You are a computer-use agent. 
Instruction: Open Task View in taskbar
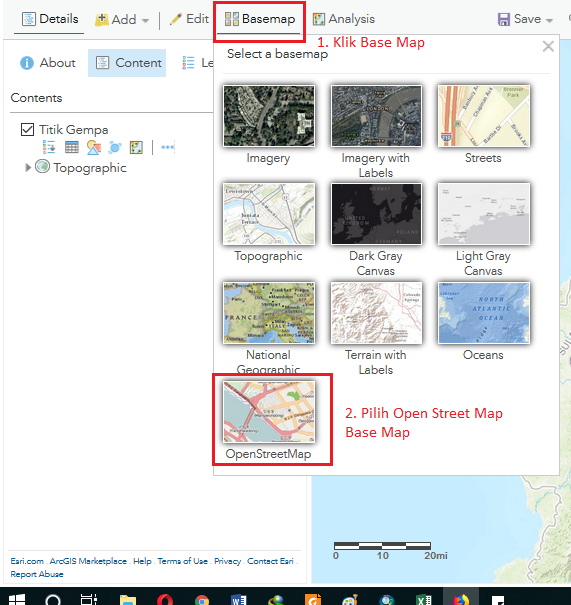[x=89, y=599]
